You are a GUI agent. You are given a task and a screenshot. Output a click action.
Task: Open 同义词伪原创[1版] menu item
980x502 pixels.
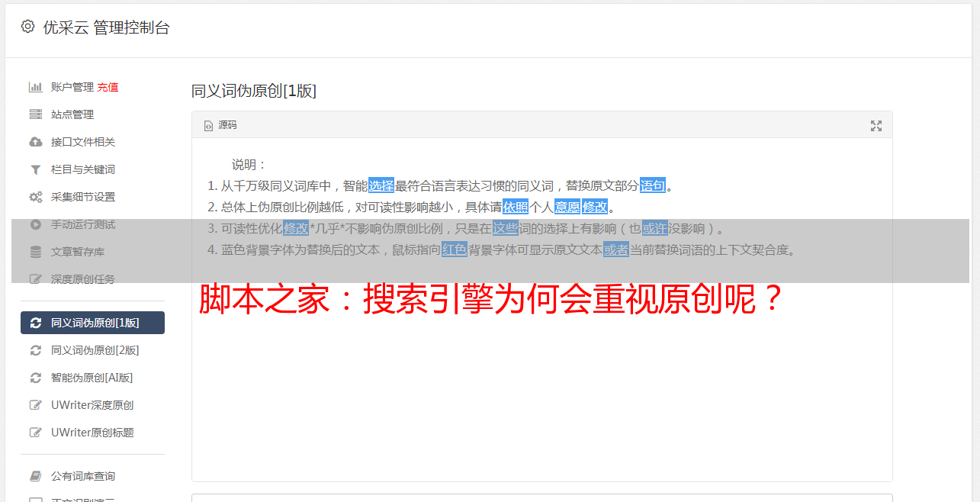(92, 323)
